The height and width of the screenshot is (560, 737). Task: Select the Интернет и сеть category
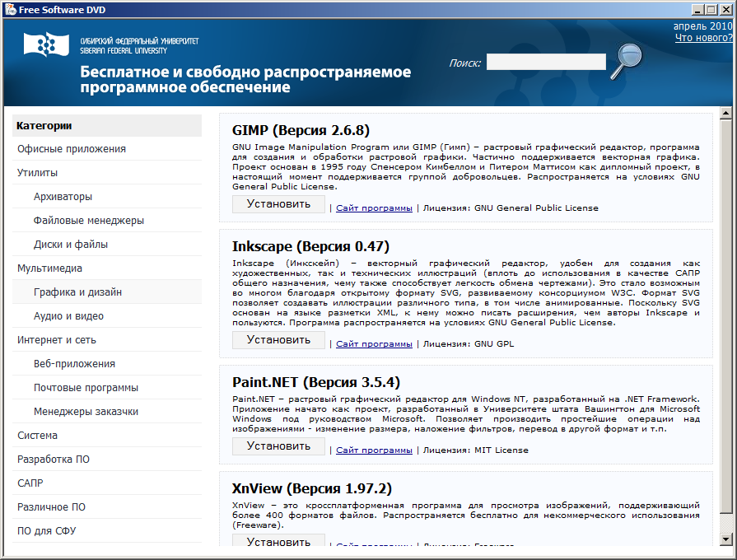point(107,340)
